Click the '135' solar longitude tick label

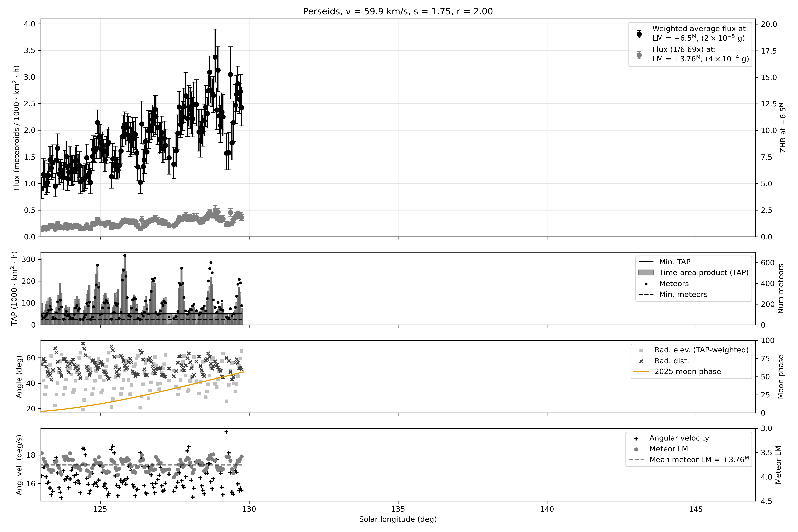point(398,509)
